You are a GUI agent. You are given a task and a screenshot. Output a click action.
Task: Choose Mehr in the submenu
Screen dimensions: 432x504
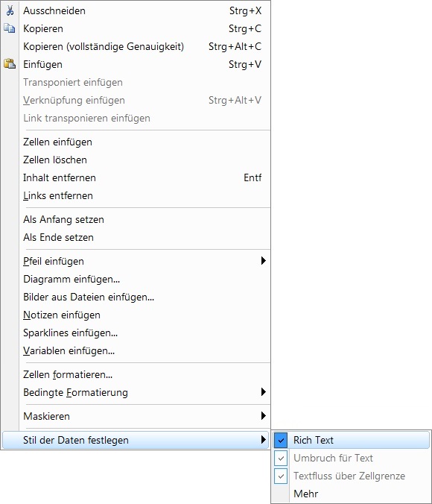[x=306, y=494]
